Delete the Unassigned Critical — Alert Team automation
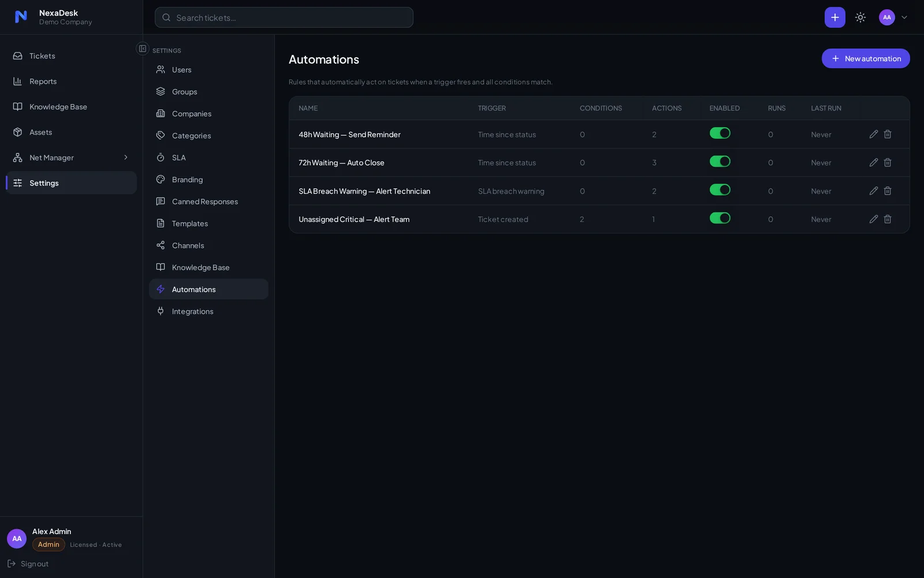Screen dimensions: 924x578 tap(888, 219)
